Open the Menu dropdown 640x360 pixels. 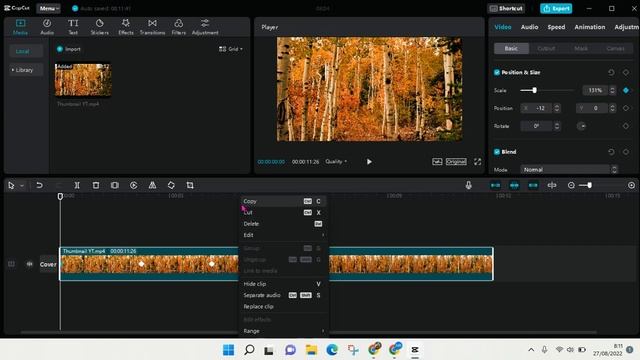(49, 8)
